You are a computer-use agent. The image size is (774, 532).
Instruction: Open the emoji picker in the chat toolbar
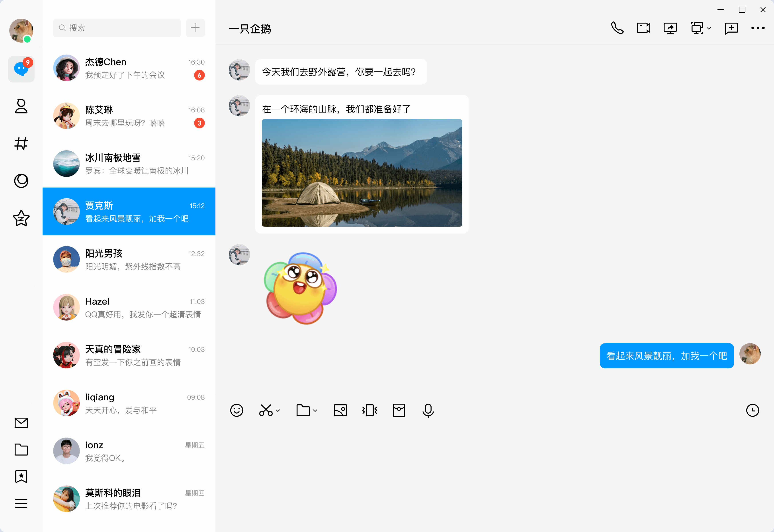click(x=237, y=410)
